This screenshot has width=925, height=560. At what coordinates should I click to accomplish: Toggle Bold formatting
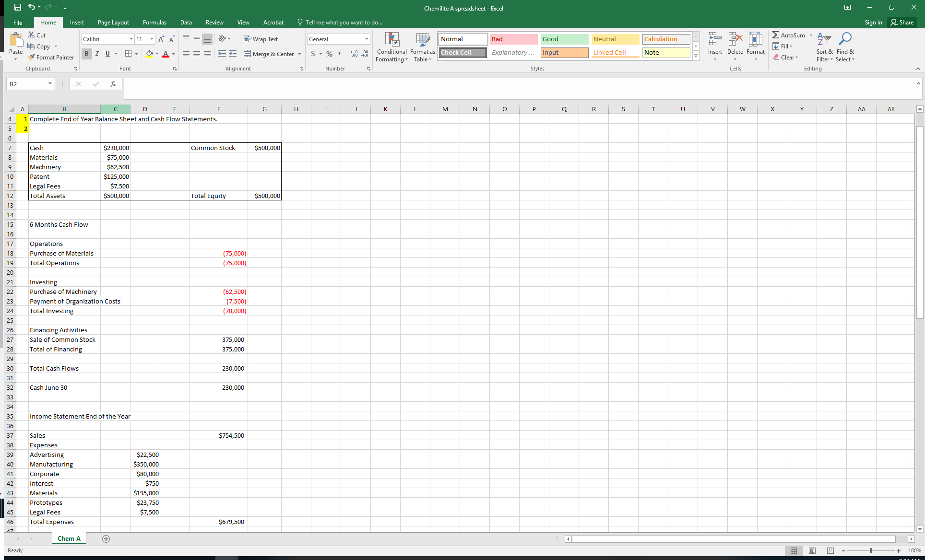tap(86, 54)
